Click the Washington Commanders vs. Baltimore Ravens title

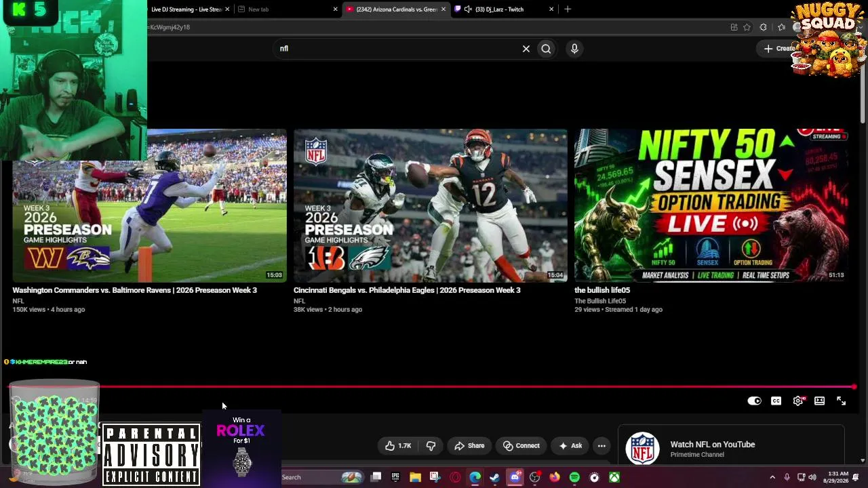click(134, 290)
